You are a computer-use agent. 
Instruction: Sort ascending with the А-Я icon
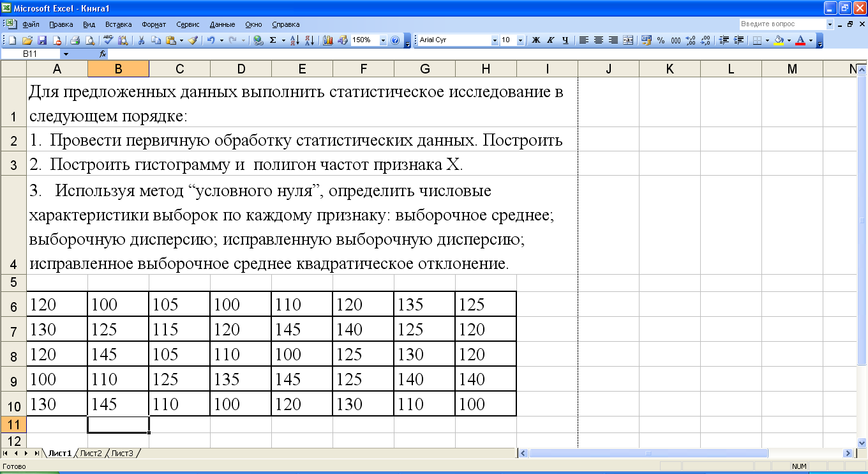click(294, 40)
